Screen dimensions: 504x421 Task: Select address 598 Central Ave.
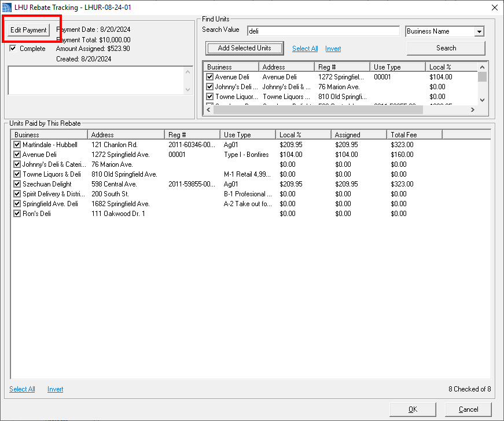pos(114,184)
